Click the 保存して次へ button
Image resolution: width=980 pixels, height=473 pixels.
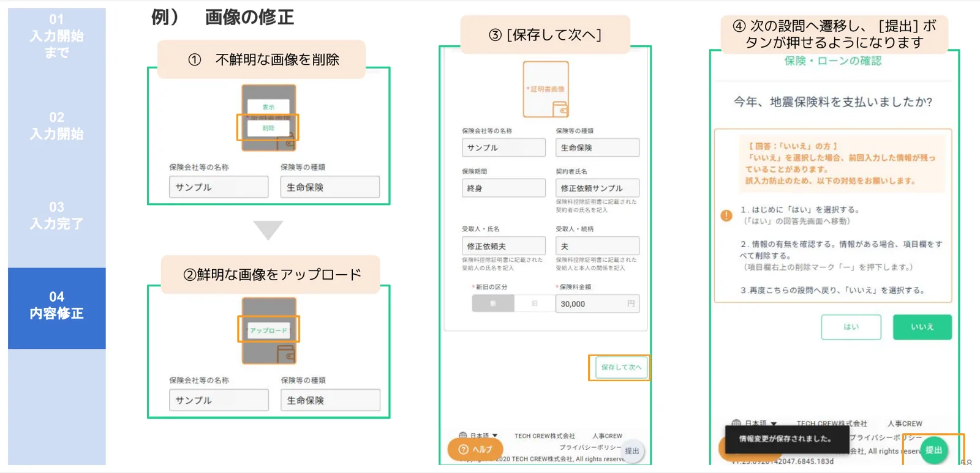[x=621, y=367]
